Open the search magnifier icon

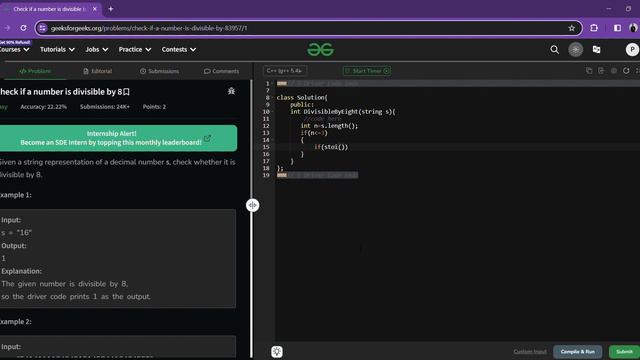pos(554,50)
